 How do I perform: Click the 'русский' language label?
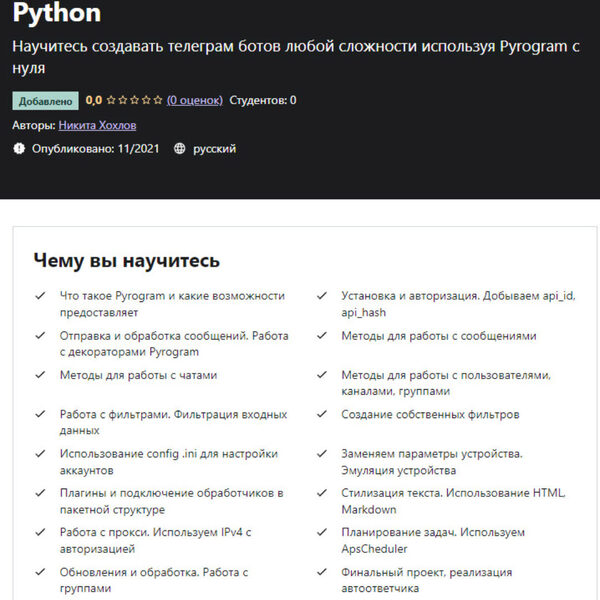tap(214, 149)
